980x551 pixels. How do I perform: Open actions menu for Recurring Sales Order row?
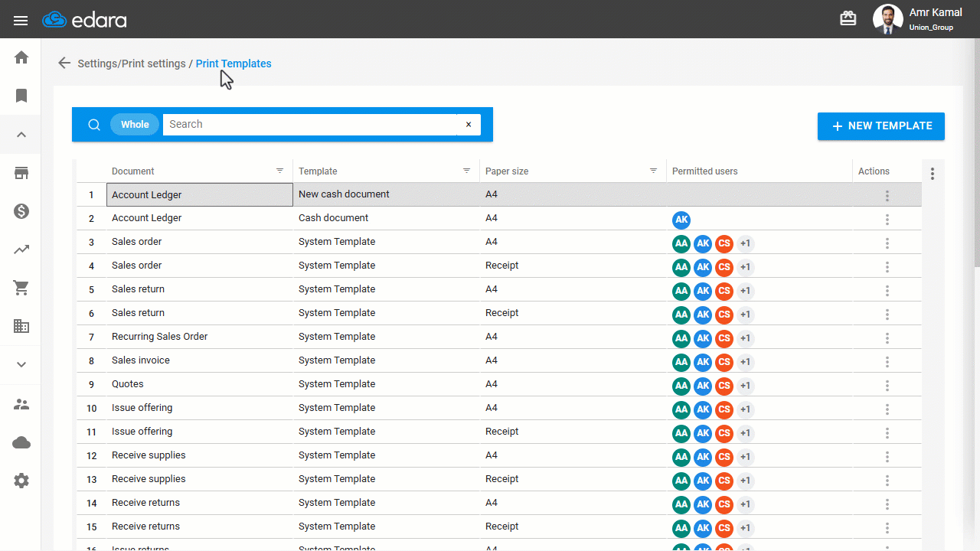tap(887, 338)
